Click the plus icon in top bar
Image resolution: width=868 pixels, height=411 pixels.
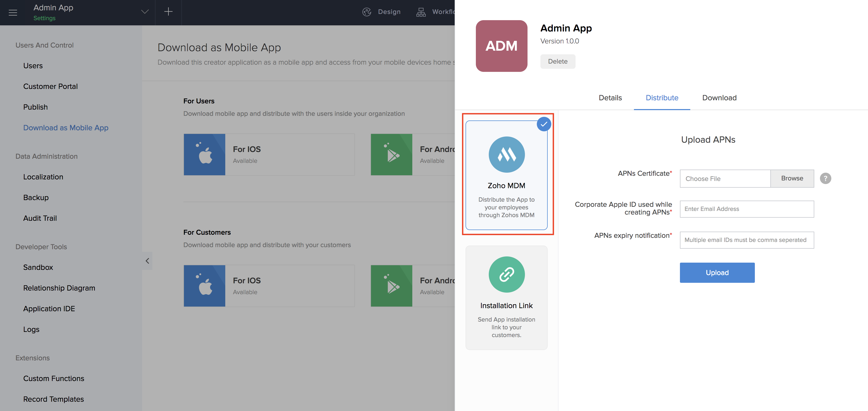tap(168, 12)
